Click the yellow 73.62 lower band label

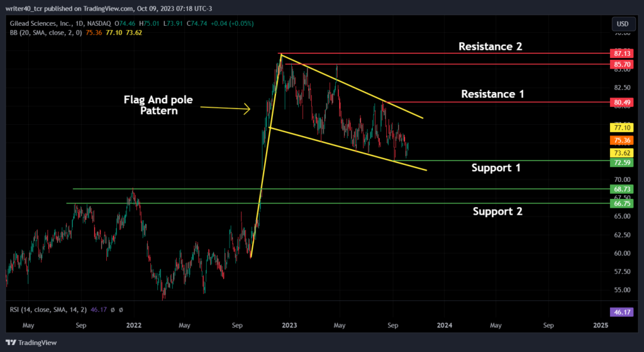(x=622, y=153)
